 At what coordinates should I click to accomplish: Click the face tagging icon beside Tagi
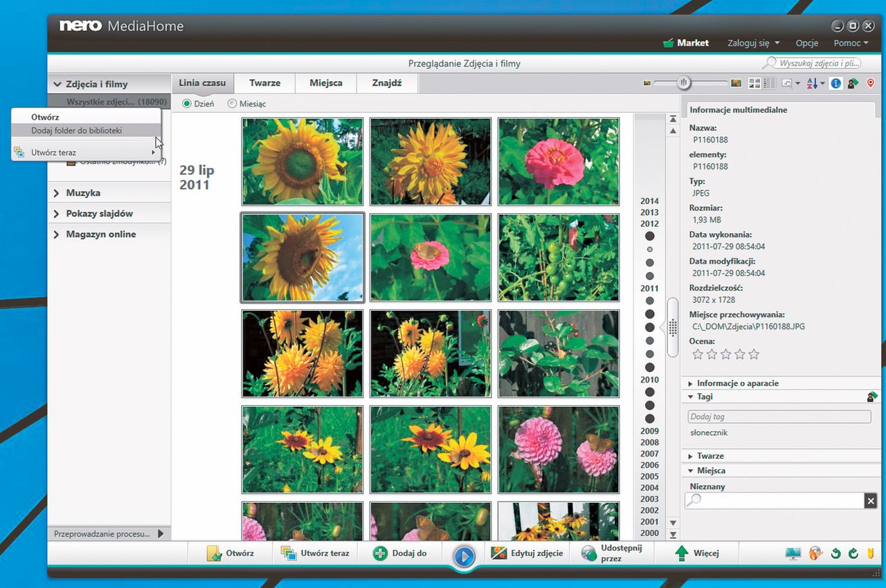(872, 397)
